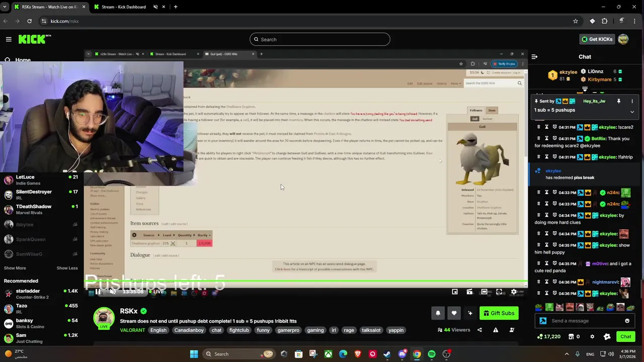Focus the Kick search box
This screenshot has width=644, height=362.
(319, 39)
